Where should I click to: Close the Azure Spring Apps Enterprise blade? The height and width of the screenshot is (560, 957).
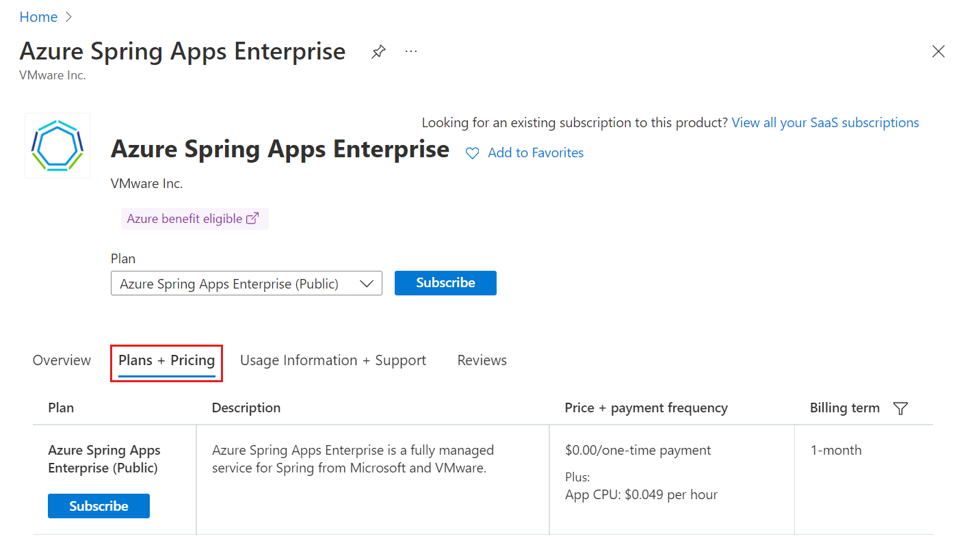pos(939,51)
